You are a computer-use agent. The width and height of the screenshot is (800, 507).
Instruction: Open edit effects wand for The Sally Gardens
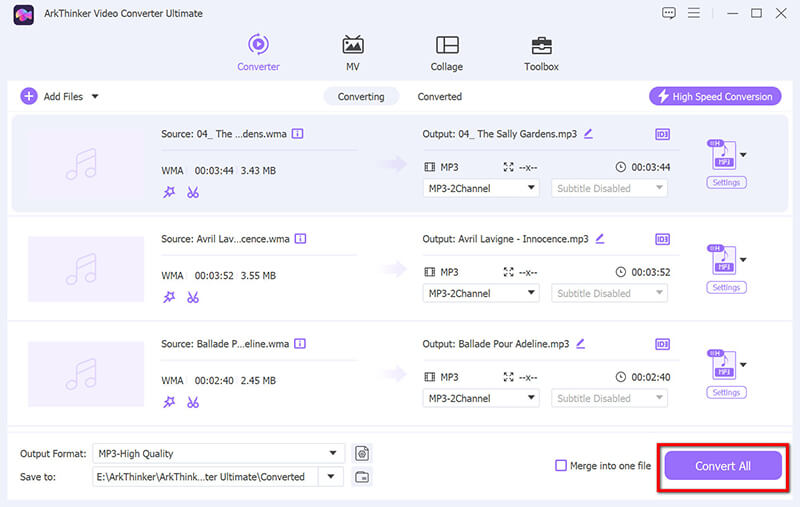169,192
